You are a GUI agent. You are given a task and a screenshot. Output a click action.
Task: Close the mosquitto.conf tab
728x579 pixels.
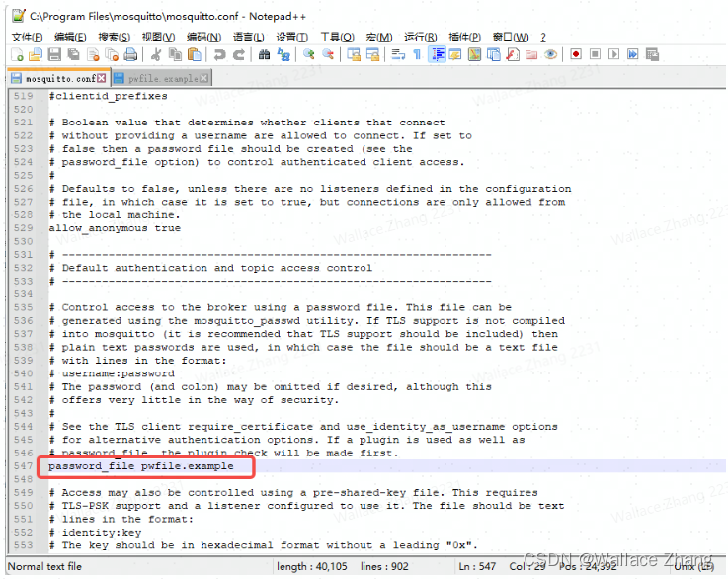point(101,78)
